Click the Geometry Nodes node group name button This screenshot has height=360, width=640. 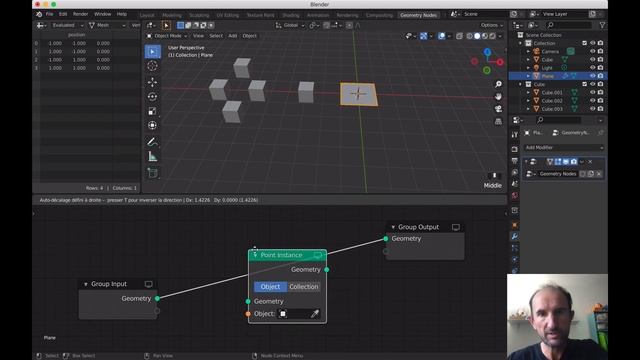pyautogui.click(x=558, y=174)
